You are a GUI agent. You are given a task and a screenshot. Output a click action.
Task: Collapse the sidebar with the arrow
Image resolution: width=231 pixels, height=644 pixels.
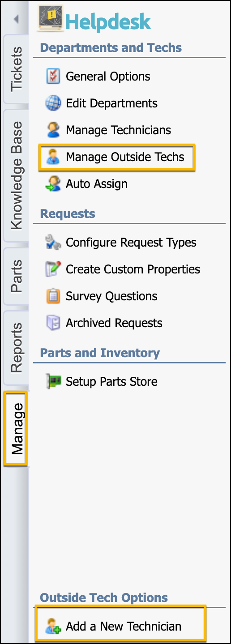pyautogui.click(x=16, y=19)
